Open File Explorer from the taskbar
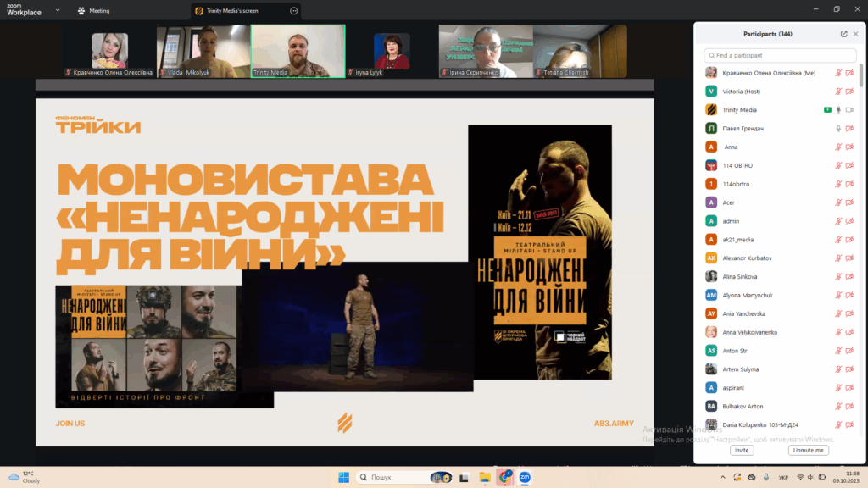Image resolution: width=868 pixels, height=488 pixels. (x=484, y=477)
